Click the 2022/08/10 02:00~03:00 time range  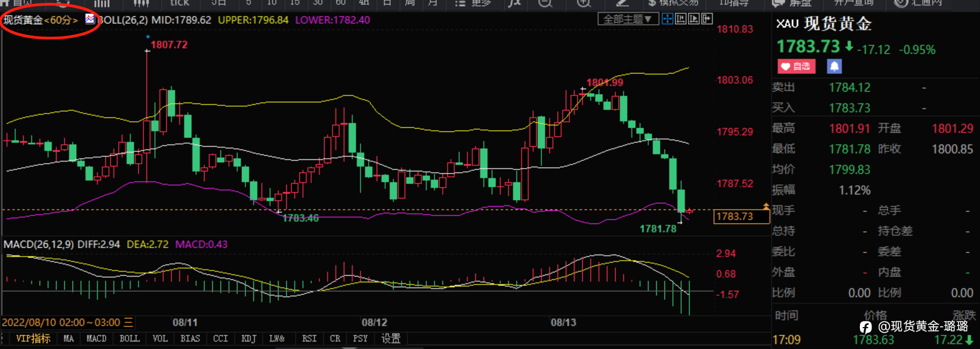(x=61, y=323)
